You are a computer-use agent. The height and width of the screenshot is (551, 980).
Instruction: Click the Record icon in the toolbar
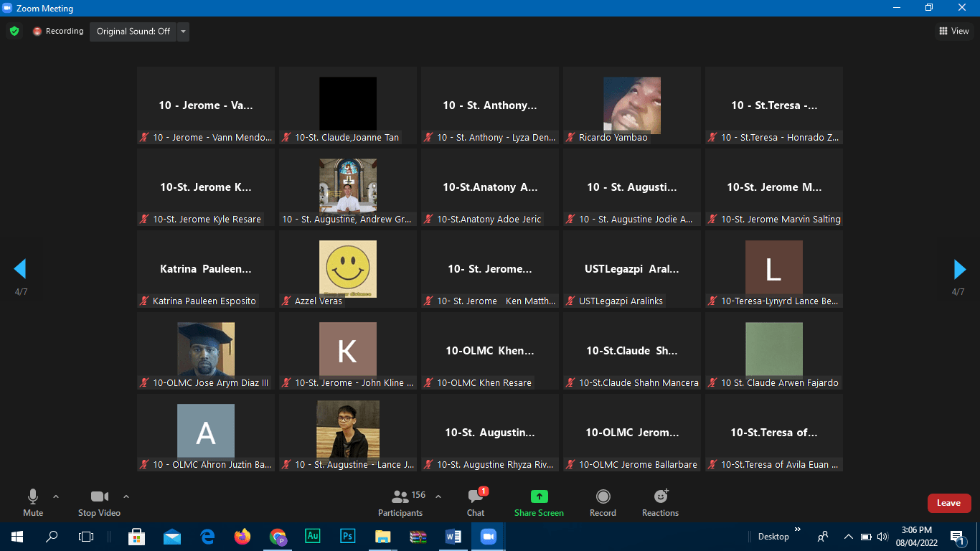pos(603,496)
